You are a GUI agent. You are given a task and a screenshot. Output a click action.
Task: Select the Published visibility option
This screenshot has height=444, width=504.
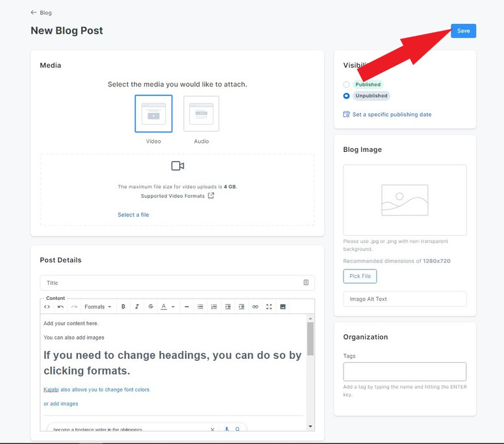coord(346,84)
